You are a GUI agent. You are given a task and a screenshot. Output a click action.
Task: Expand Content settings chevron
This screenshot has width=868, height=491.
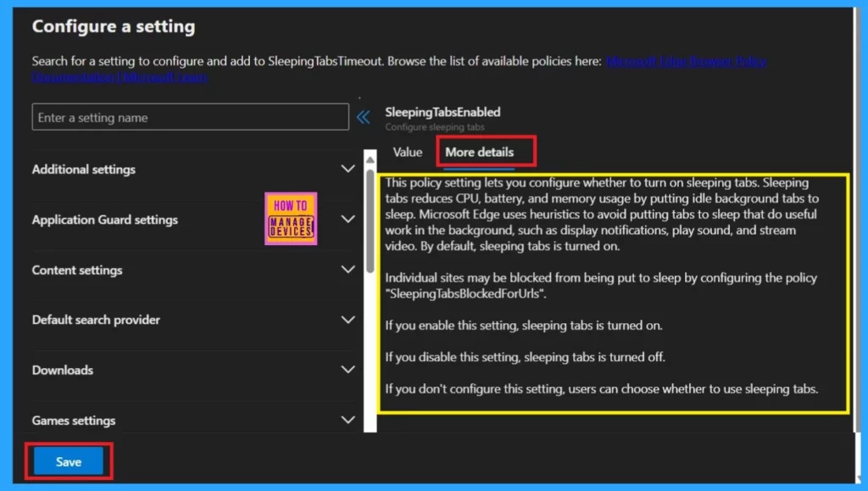click(x=348, y=270)
